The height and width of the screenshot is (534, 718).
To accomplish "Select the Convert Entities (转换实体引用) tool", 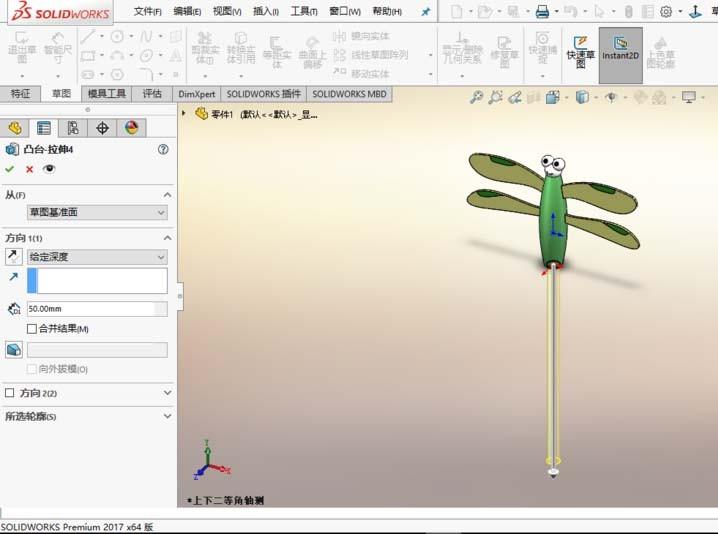I will click(241, 48).
